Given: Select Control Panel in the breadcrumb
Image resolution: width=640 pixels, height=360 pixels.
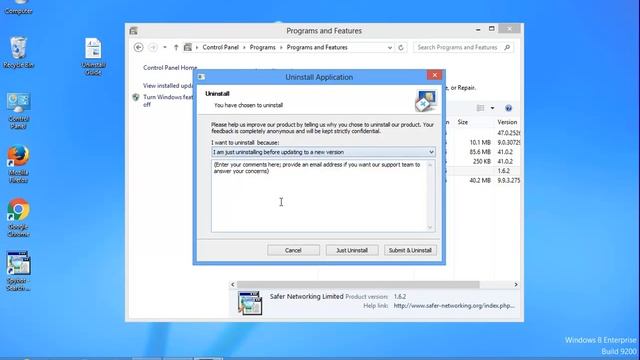Looking at the screenshot, I should point(220,47).
